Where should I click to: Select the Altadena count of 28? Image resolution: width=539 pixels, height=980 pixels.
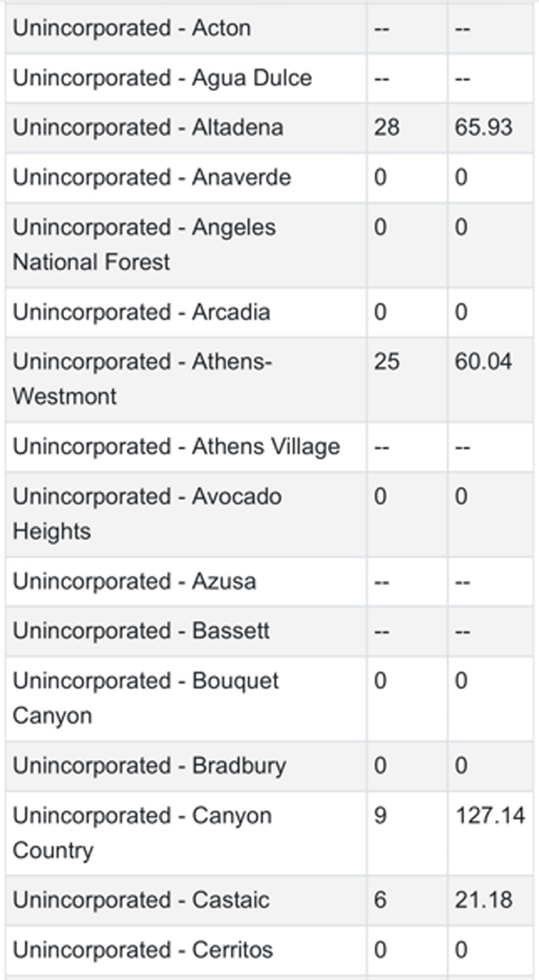(386, 128)
